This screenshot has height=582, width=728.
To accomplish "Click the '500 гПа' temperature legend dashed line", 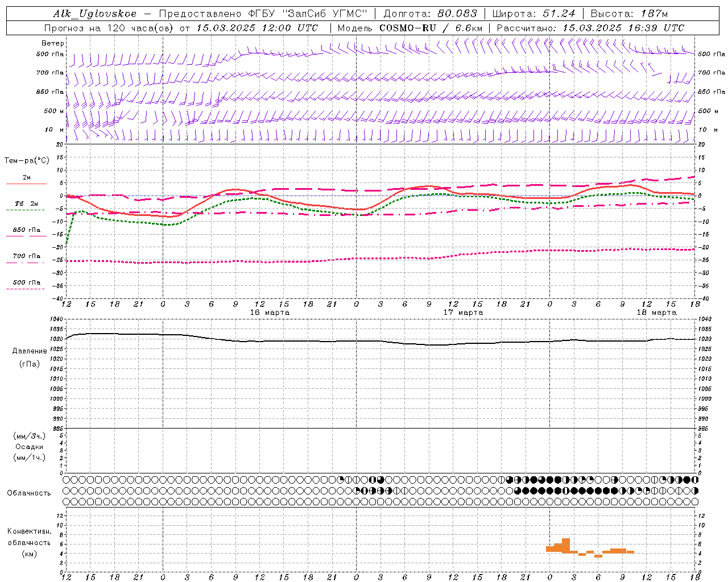I will point(25,289).
